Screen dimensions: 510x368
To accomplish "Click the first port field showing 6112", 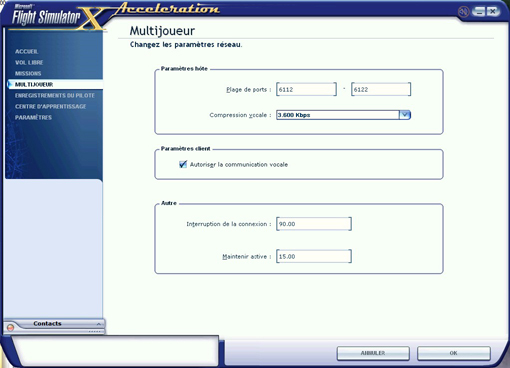I will tap(306, 89).
